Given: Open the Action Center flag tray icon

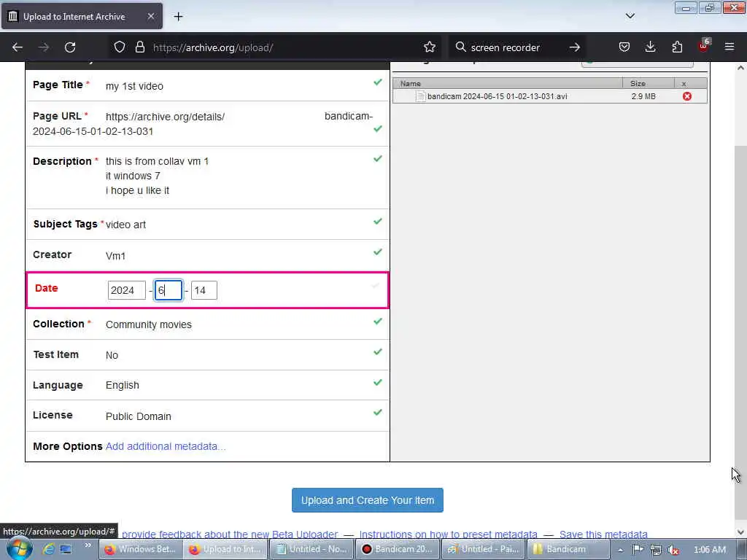Looking at the screenshot, I should (638, 550).
